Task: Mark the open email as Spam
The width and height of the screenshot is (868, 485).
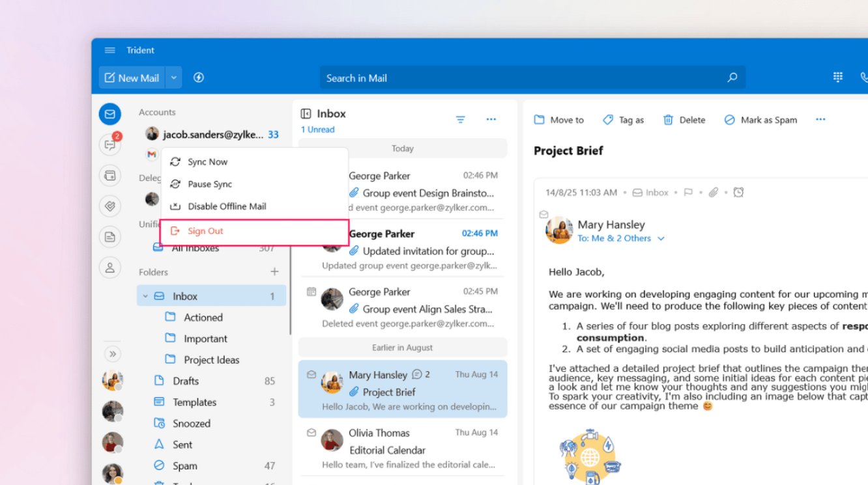Action: pos(760,120)
